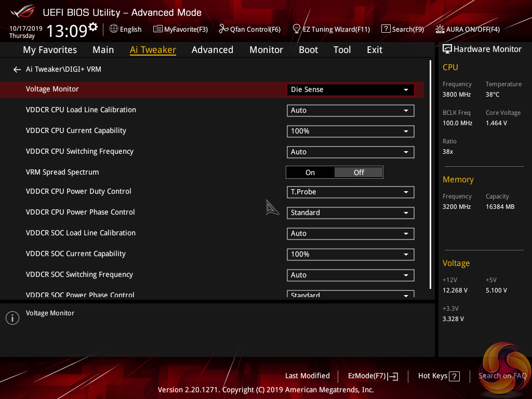Open Hot Keys help

tap(438, 376)
